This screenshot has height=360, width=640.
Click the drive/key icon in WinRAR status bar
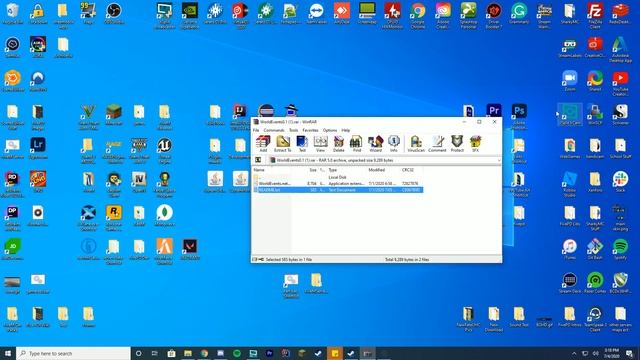[258, 259]
